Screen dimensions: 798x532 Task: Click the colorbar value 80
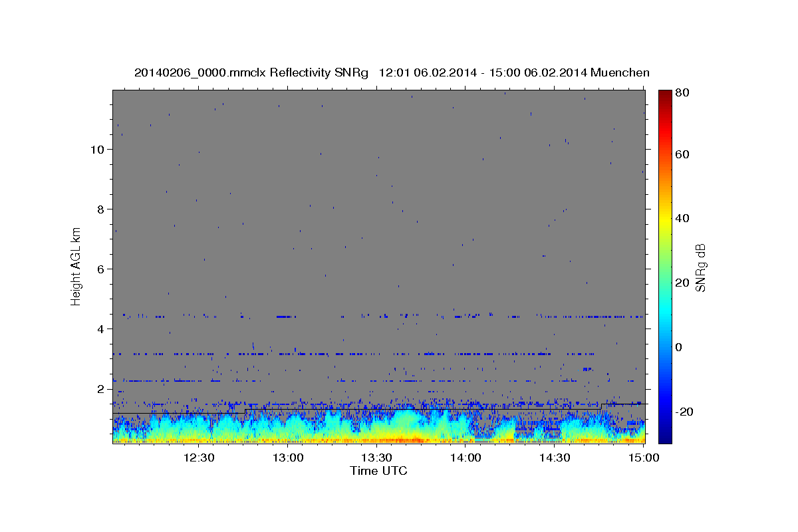point(682,92)
